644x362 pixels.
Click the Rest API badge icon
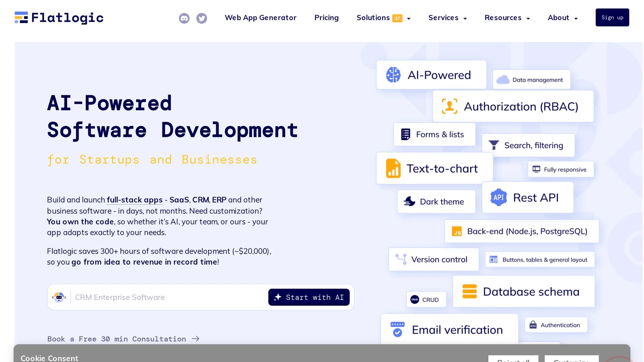coord(498,197)
